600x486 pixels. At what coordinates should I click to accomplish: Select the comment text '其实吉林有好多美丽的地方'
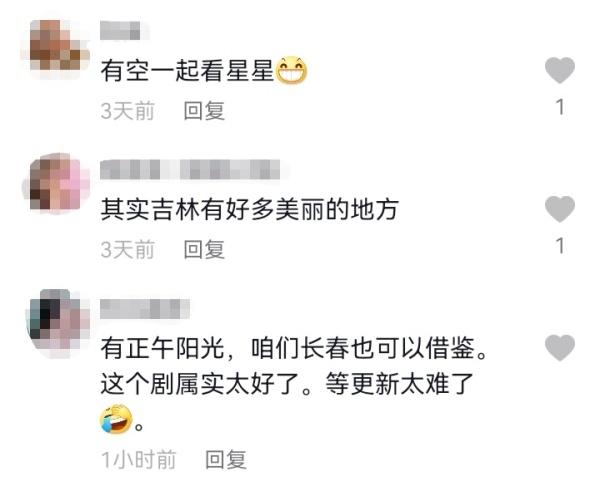point(249,209)
